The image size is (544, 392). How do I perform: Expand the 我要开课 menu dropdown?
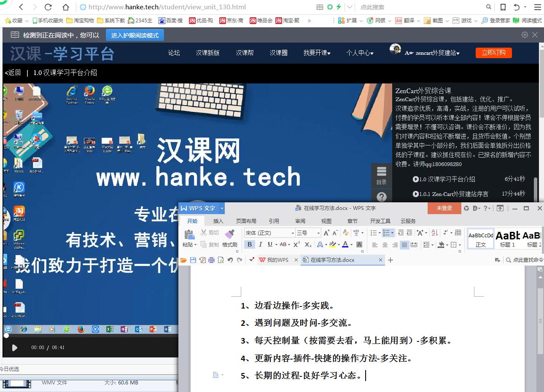pos(317,53)
